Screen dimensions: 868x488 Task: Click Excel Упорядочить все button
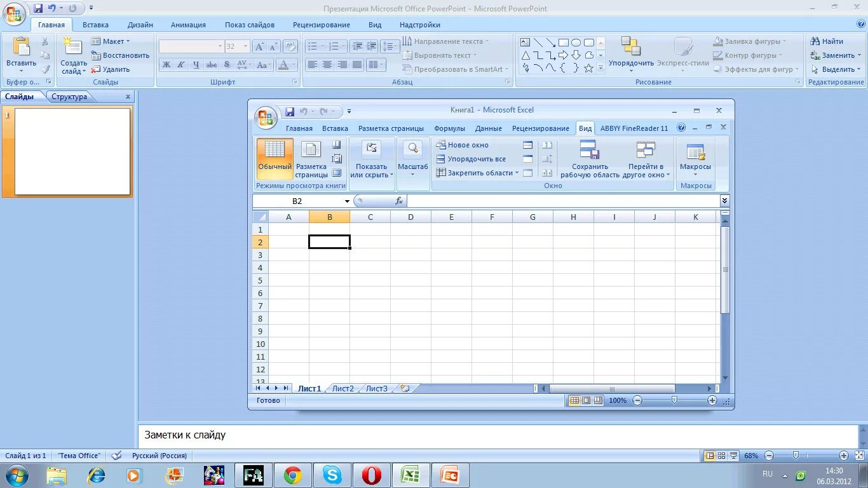pos(471,159)
